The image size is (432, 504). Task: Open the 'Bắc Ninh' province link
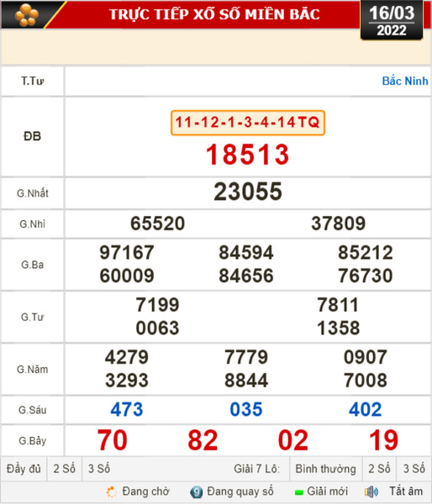coord(405,81)
